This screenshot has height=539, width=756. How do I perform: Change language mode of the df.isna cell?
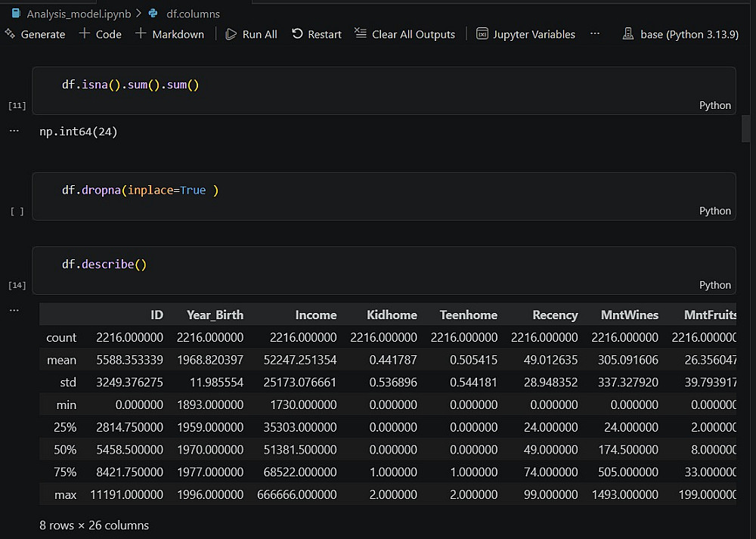(x=714, y=106)
